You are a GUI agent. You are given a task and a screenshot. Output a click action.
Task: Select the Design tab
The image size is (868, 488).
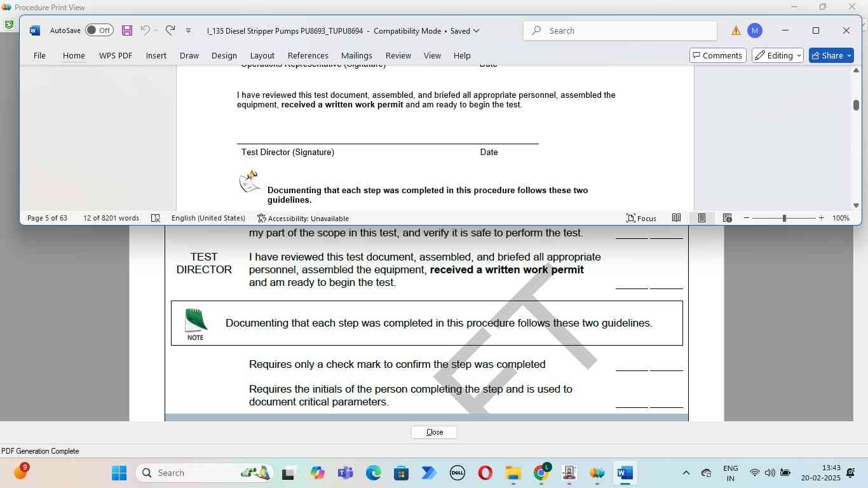[224, 55]
